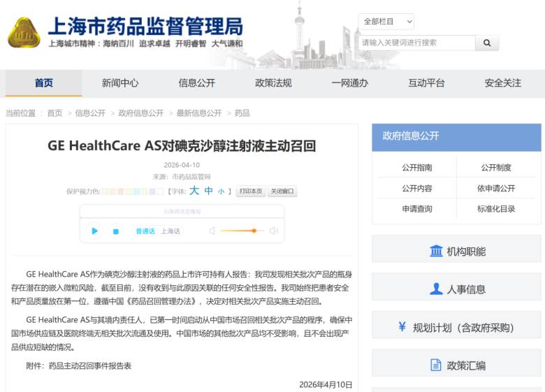Open the 新闻中心 nav tab
545x392 pixels.
(x=120, y=83)
